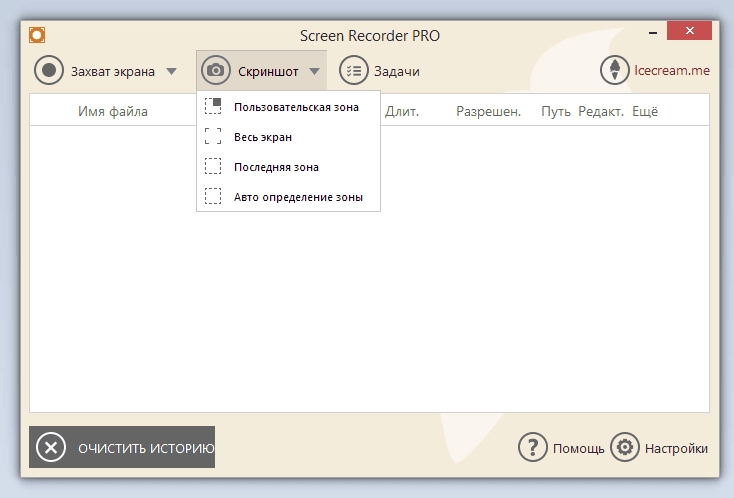Click the Имя файла column header

pos(113,111)
